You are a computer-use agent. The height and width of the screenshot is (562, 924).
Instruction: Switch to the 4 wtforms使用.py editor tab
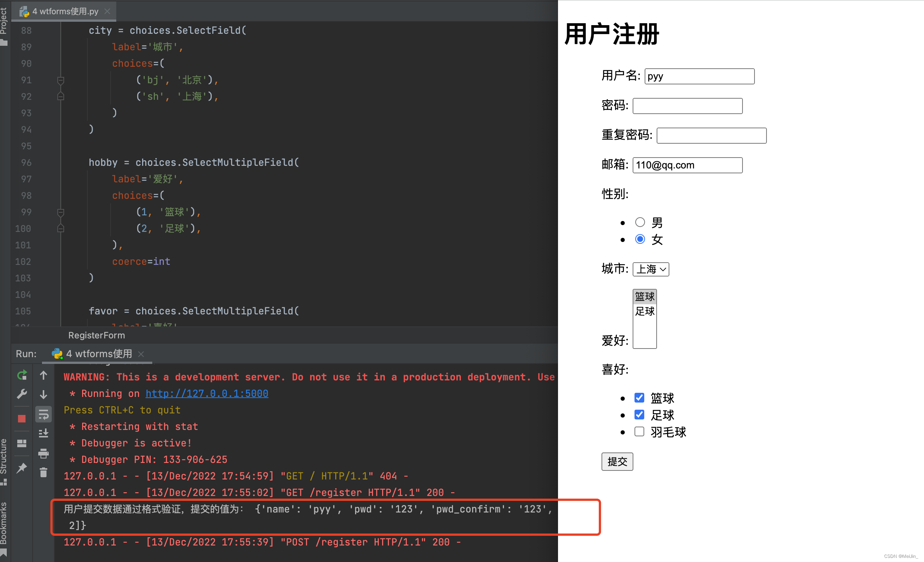pos(64,11)
